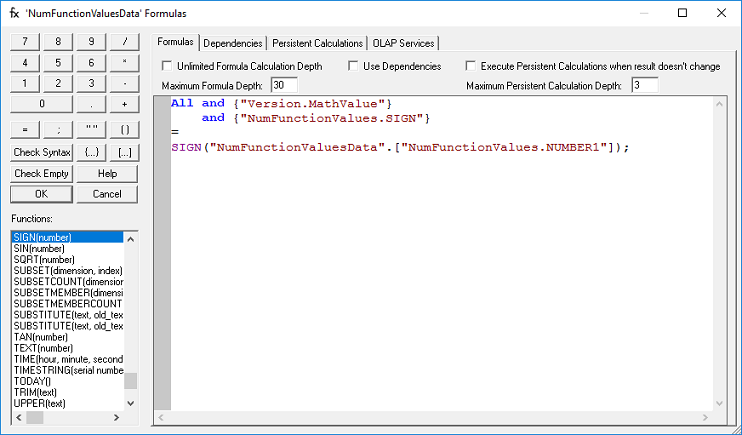This screenshot has height=435, width=742.
Task: Click the Maximum Formula Depth field
Action: [283, 85]
